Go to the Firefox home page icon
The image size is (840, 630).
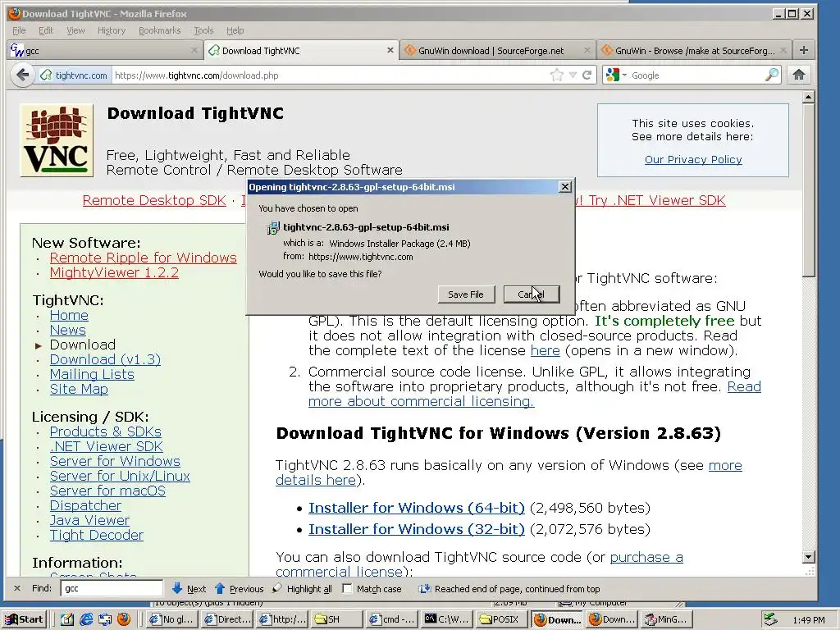799,75
